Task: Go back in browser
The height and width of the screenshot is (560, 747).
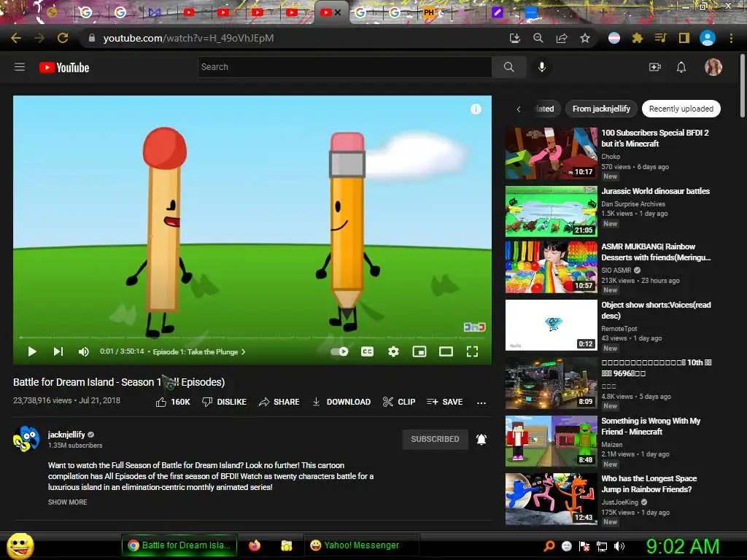Action: click(16, 38)
